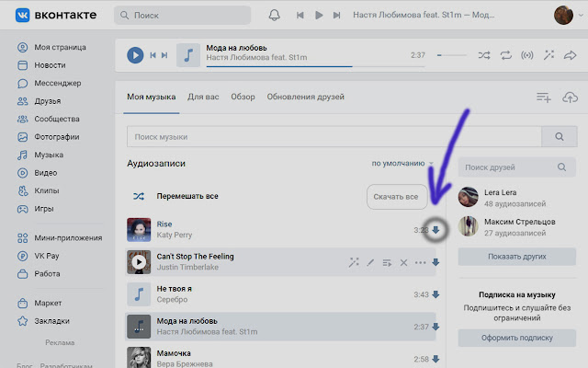Edit the track Can't Stop The Feeling

click(370, 263)
